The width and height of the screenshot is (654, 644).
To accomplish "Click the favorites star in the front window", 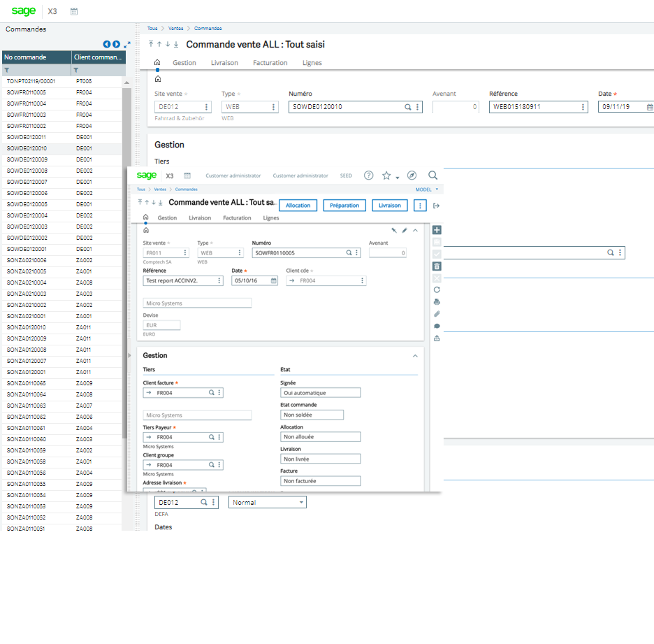I will (386, 176).
